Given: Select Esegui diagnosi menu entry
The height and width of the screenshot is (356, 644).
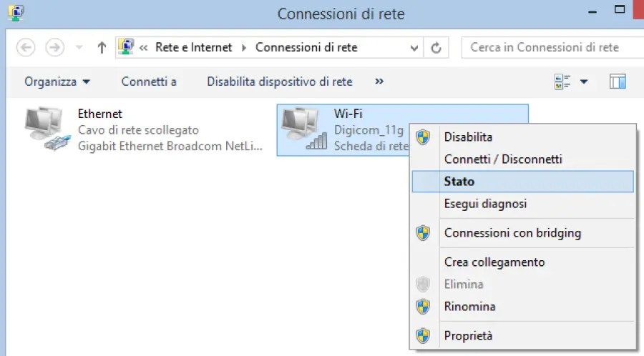Looking at the screenshot, I should (x=522, y=204).
